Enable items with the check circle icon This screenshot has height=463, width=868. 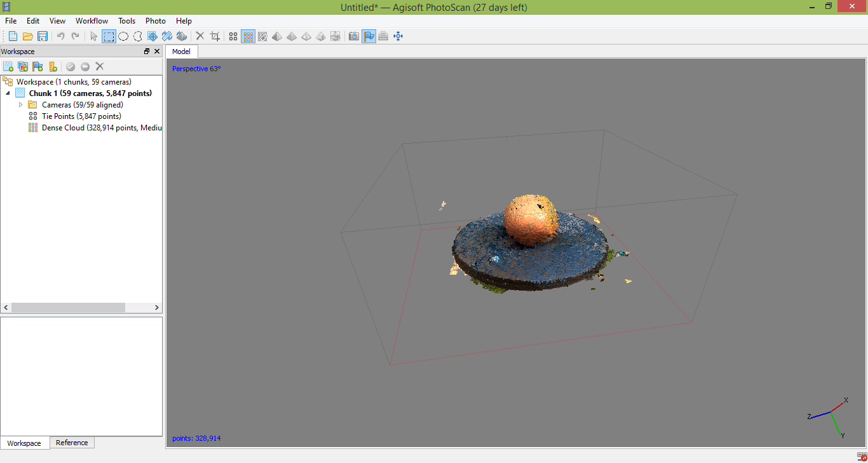click(71, 66)
